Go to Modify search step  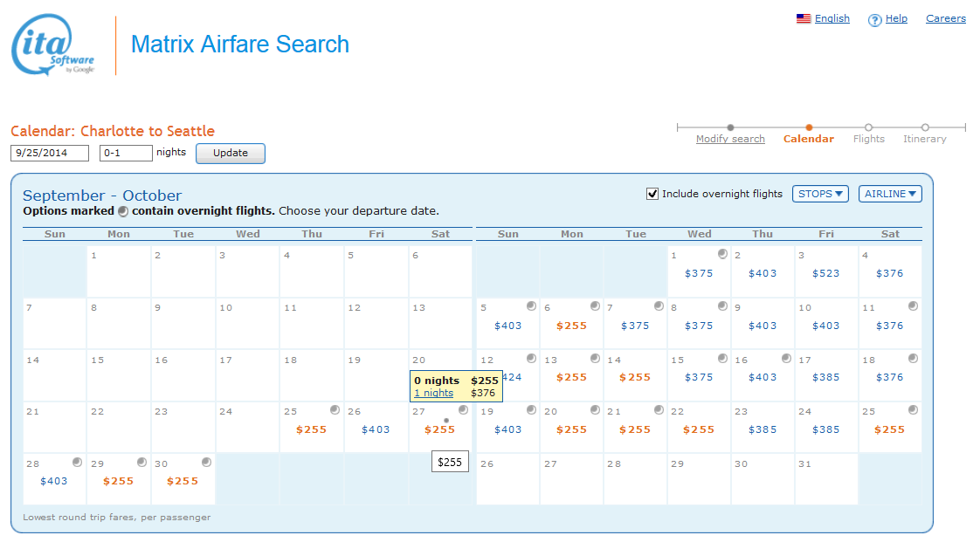pos(730,139)
